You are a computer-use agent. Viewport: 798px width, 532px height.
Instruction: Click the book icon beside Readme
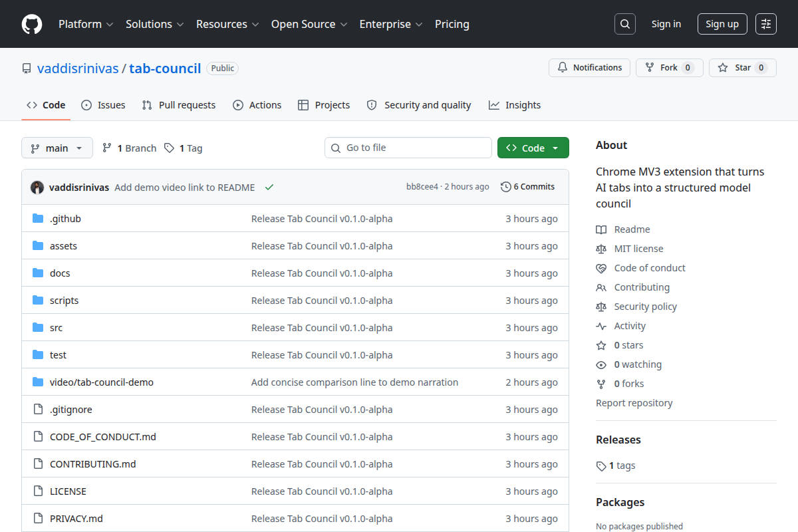tap(601, 229)
